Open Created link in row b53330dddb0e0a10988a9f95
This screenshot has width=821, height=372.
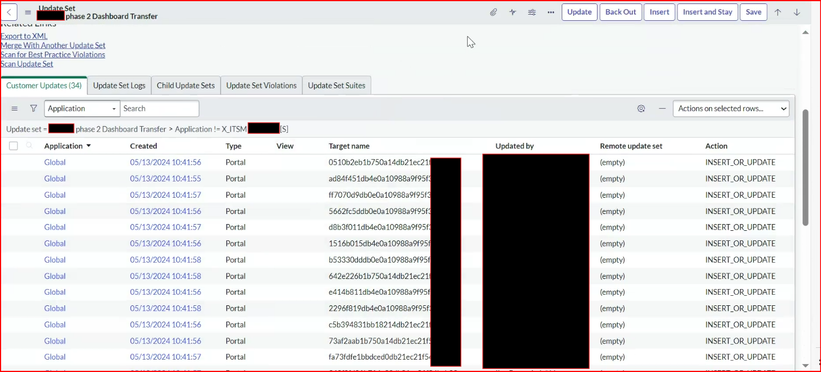165,260
